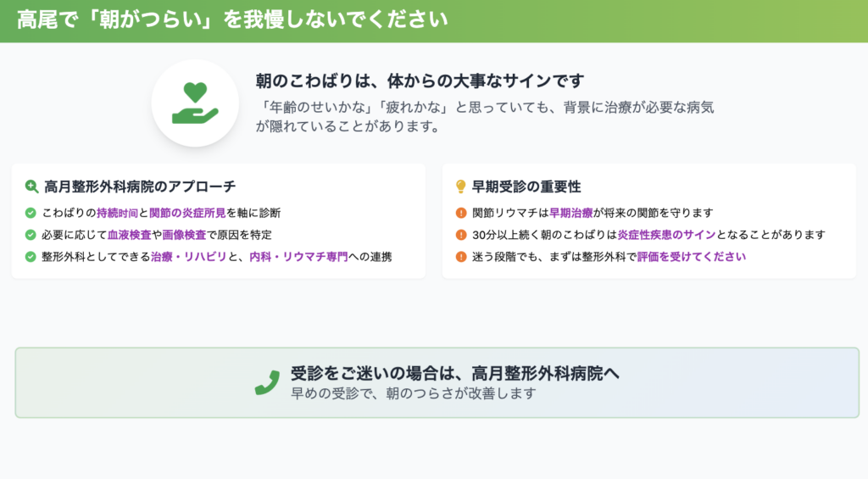The image size is (868, 479).
Task: Open the 関節の炎症所見 highlighted term
Action: click(x=187, y=213)
